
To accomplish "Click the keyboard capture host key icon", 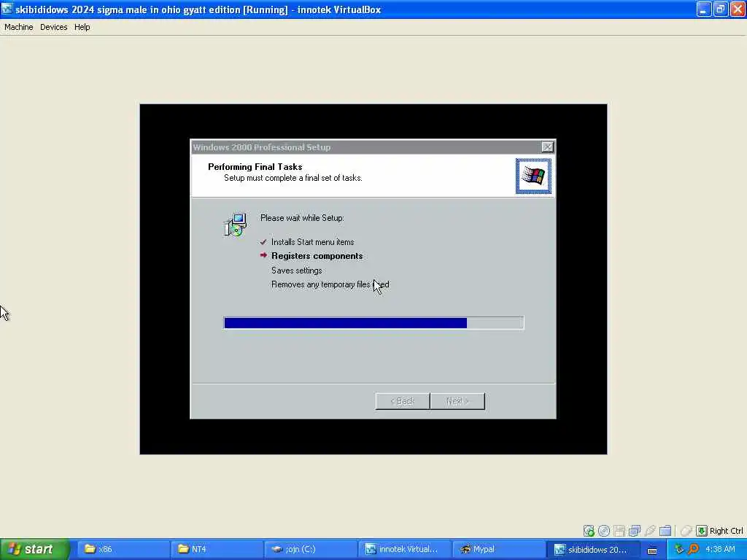I will tap(701, 531).
